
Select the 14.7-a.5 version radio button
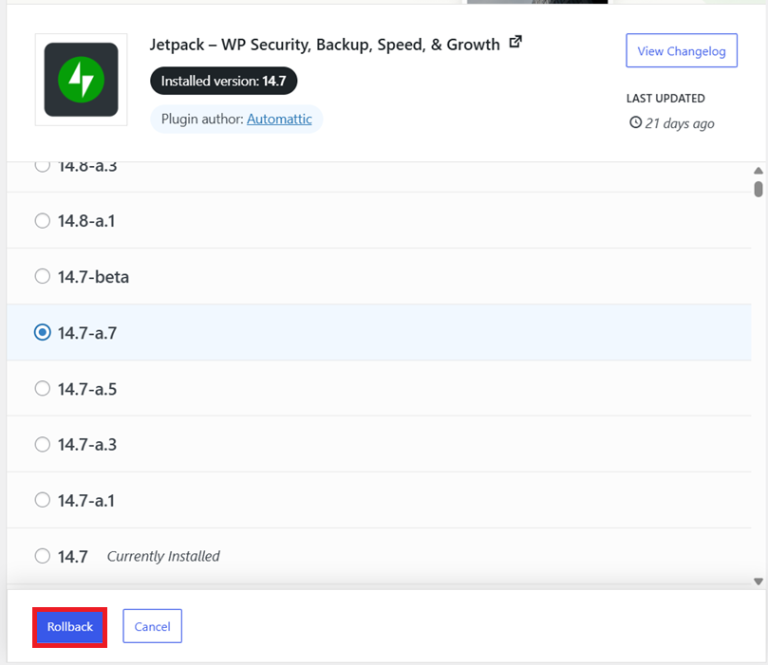43,389
